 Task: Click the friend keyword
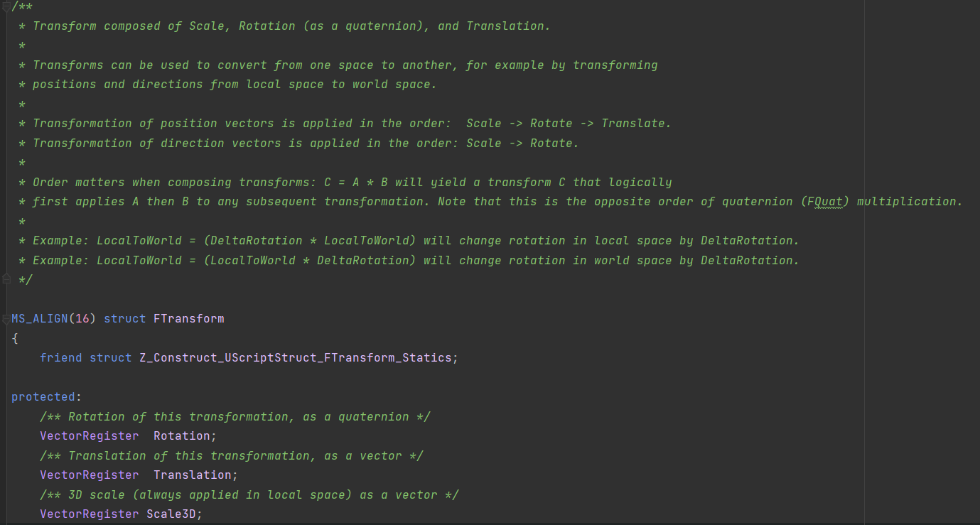click(60, 358)
